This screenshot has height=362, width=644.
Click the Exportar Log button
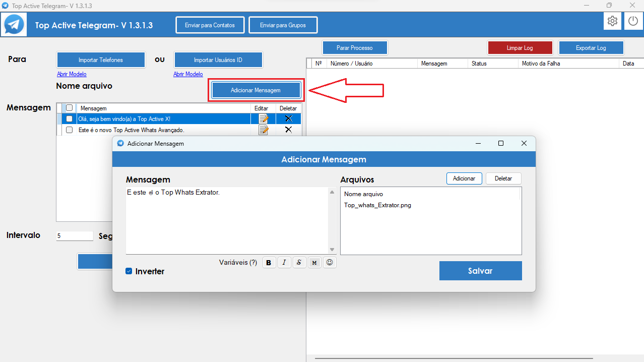(x=591, y=48)
